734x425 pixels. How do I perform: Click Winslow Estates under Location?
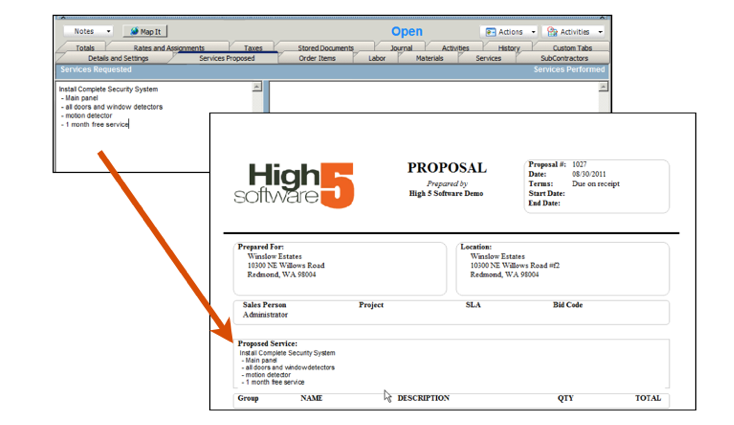coord(497,256)
